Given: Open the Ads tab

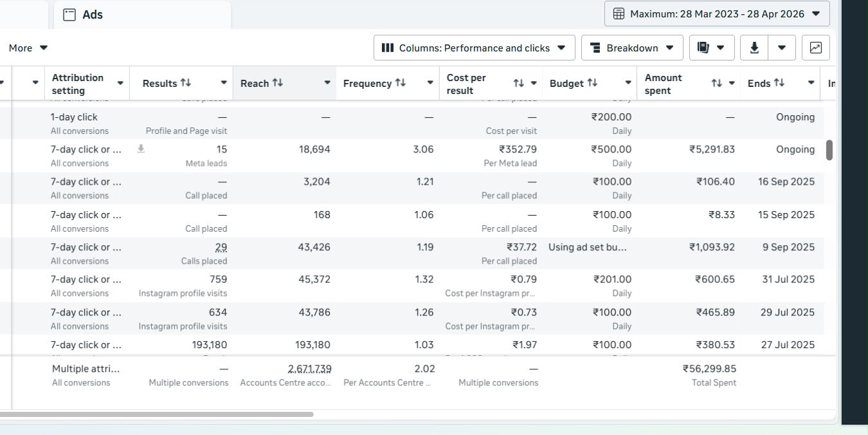Looking at the screenshot, I should [142, 15].
